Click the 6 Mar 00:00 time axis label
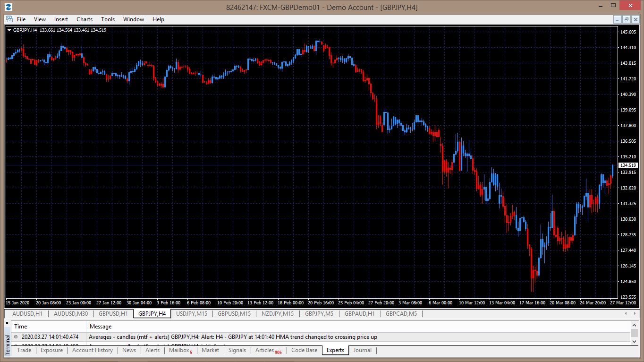644x362 pixels. pos(440,302)
